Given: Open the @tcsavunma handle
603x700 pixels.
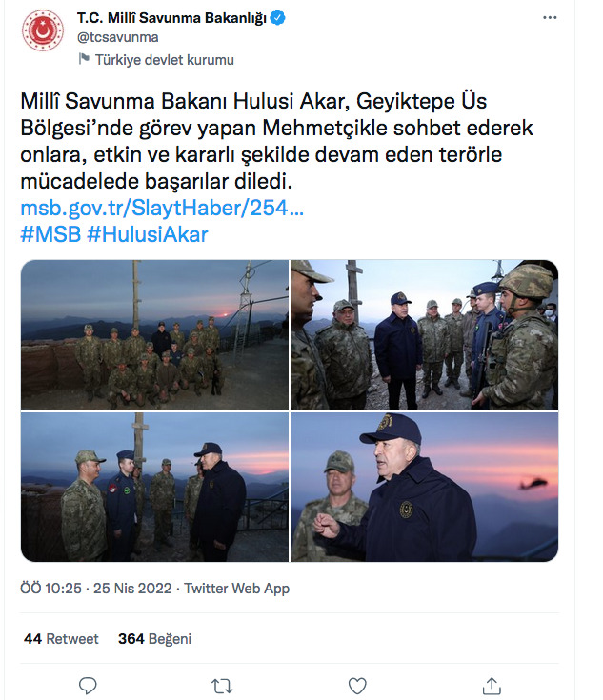Looking at the screenshot, I should [117, 37].
